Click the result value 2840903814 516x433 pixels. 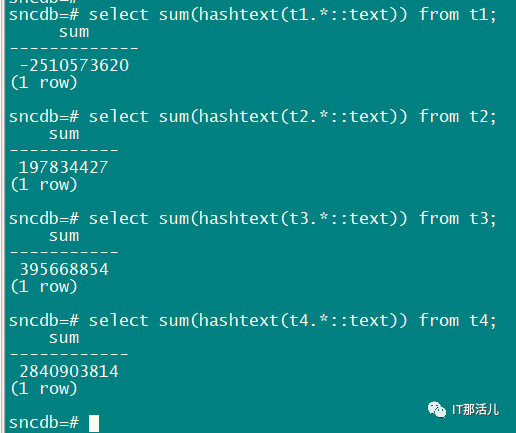(x=69, y=371)
